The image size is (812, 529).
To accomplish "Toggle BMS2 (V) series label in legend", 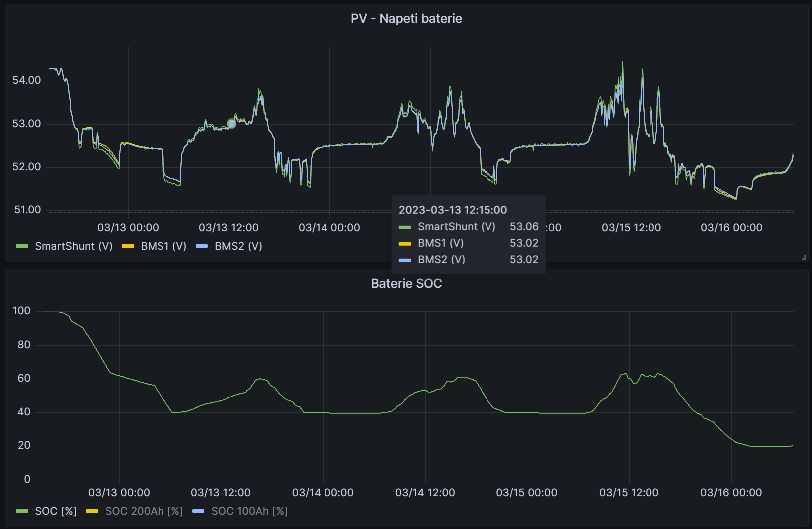I will point(238,246).
